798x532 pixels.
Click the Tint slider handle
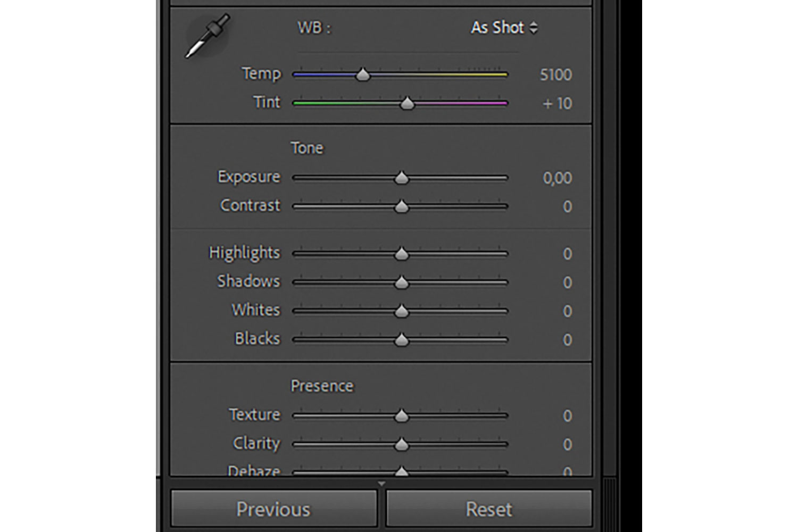tap(407, 103)
